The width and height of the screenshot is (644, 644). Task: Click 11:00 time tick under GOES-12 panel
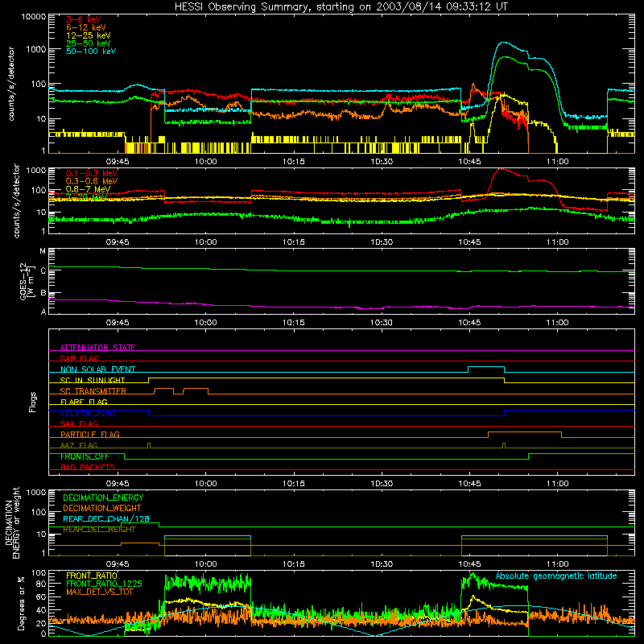tap(557, 323)
